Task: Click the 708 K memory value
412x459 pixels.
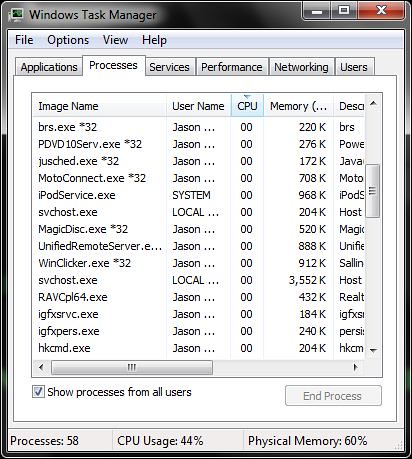Action: pos(312,178)
